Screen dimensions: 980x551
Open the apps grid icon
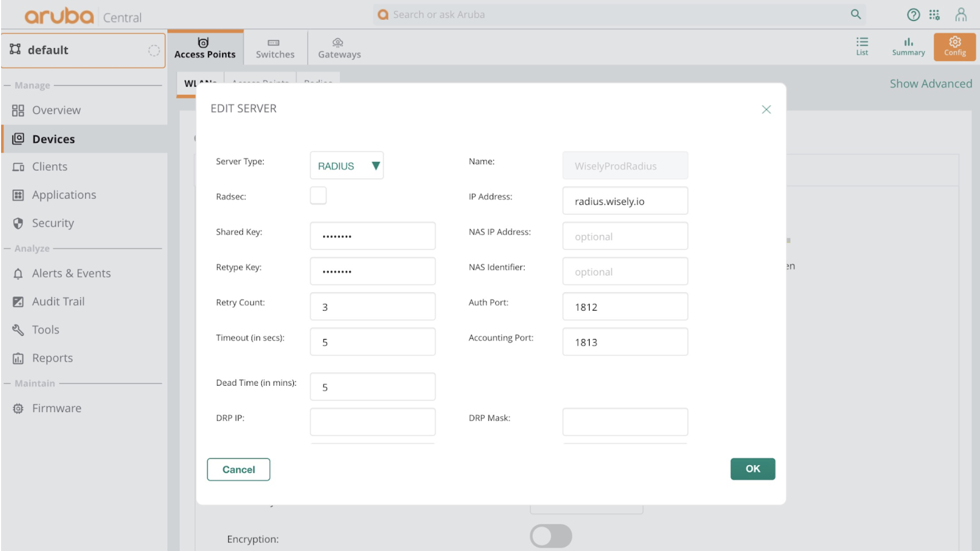tap(934, 15)
